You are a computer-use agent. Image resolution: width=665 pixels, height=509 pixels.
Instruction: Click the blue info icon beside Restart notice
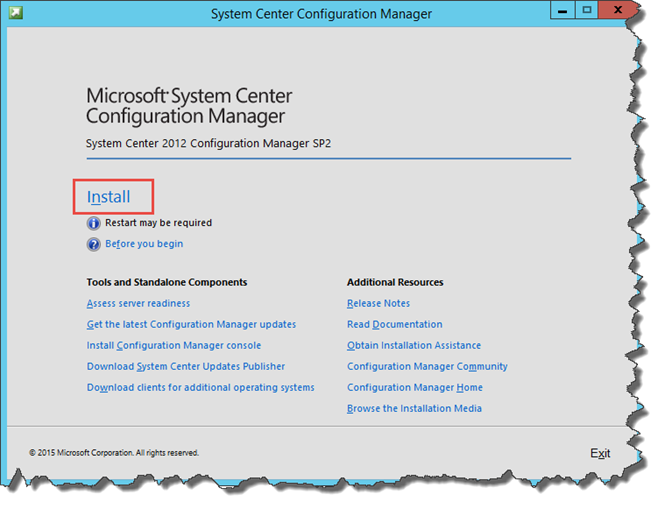tap(94, 223)
